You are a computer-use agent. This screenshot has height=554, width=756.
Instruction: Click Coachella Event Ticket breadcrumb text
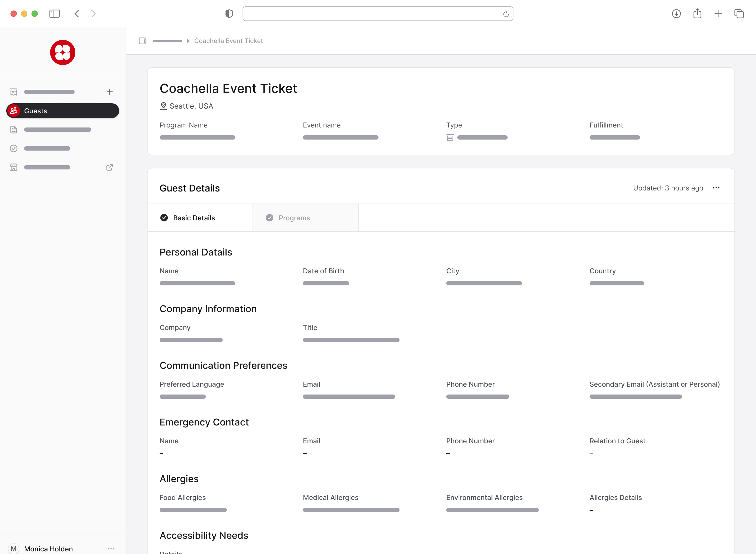229,41
